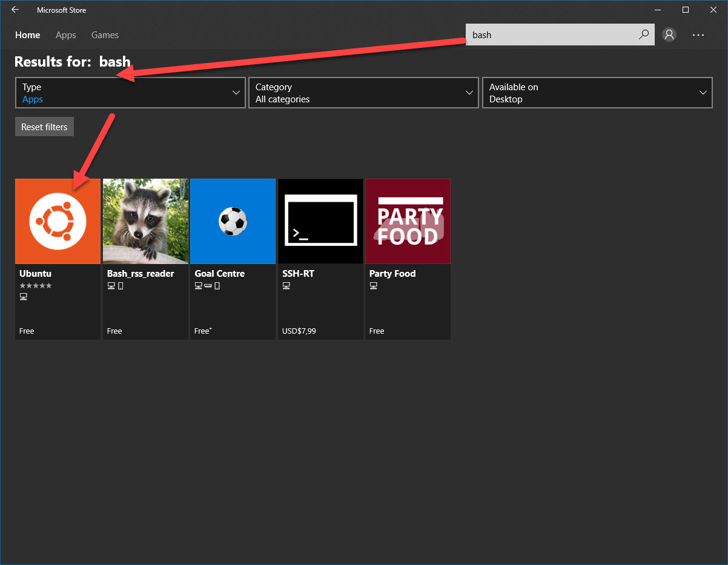Screen dimensions: 728x565
Task: Open the Party Food app icon
Action: coord(408,221)
